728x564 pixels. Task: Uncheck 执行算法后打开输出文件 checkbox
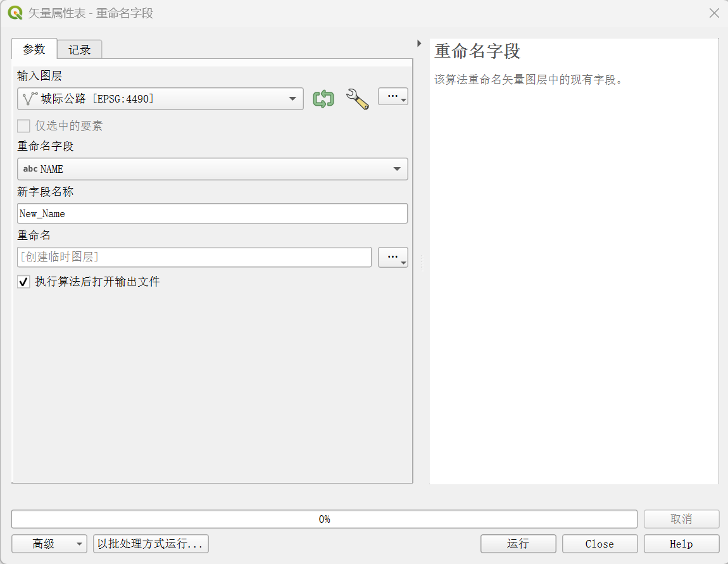pyautogui.click(x=23, y=282)
